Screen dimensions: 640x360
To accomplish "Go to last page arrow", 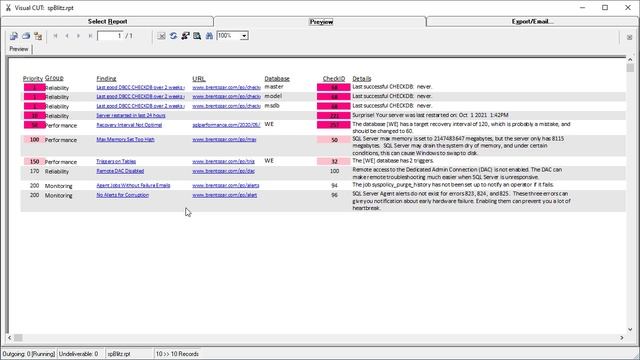I will [90, 36].
